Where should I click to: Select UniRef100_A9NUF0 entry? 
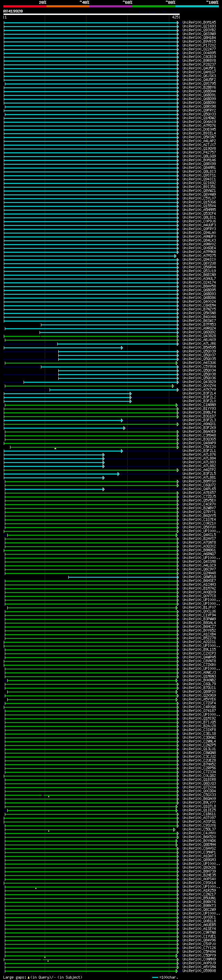[x=199, y=237]
